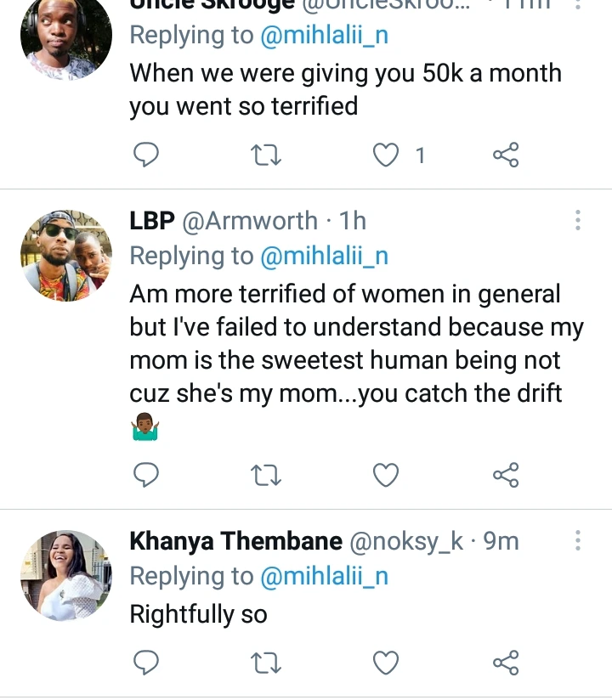612x700 pixels.
Task: Share Uncle Skrooge's tweet
Action: click(x=506, y=155)
